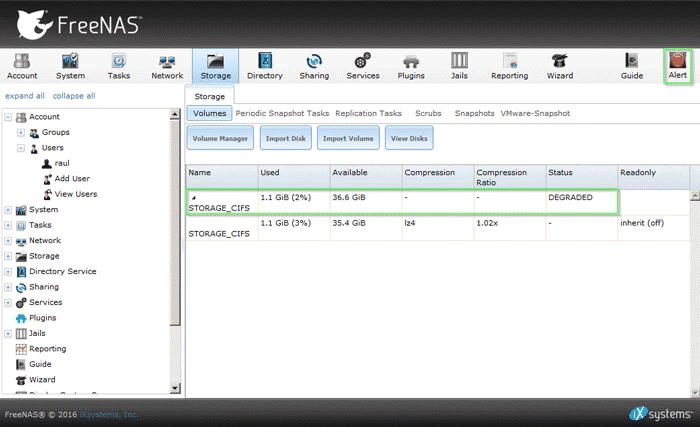Viewport: 700px width, 427px height.
Task: Click the View Users icon in tree
Action: pyautogui.click(x=47, y=194)
